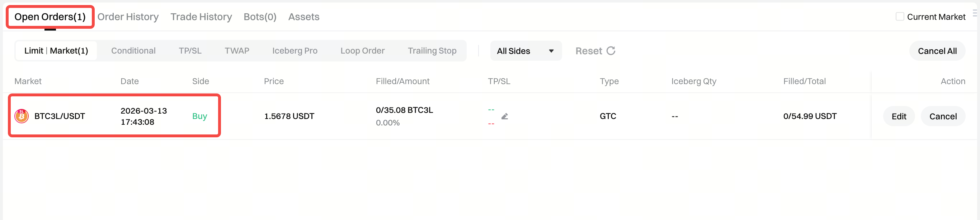Click the BTC3L coin logo
Image resolution: width=980 pixels, height=220 pixels.
[22, 116]
